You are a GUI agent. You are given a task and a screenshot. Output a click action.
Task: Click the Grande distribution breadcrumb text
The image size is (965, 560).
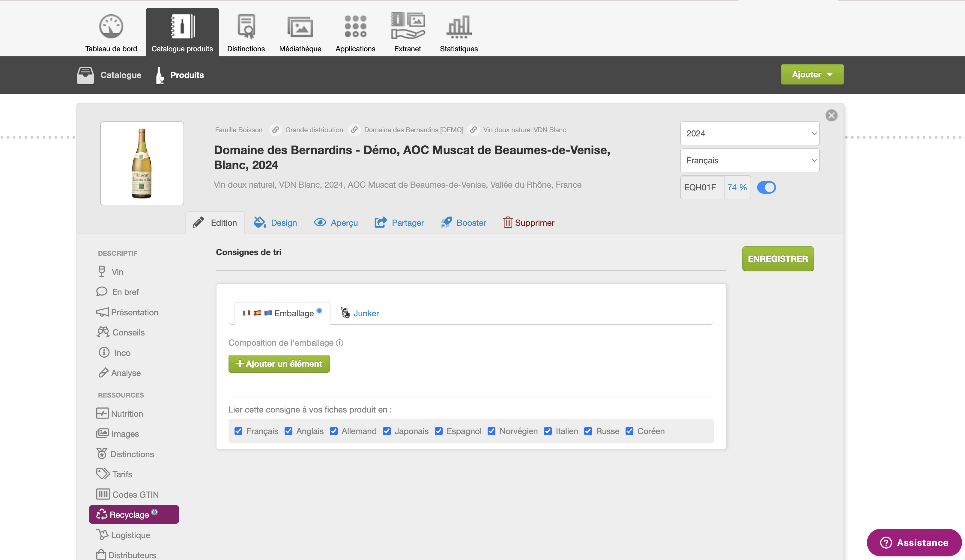pyautogui.click(x=314, y=130)
